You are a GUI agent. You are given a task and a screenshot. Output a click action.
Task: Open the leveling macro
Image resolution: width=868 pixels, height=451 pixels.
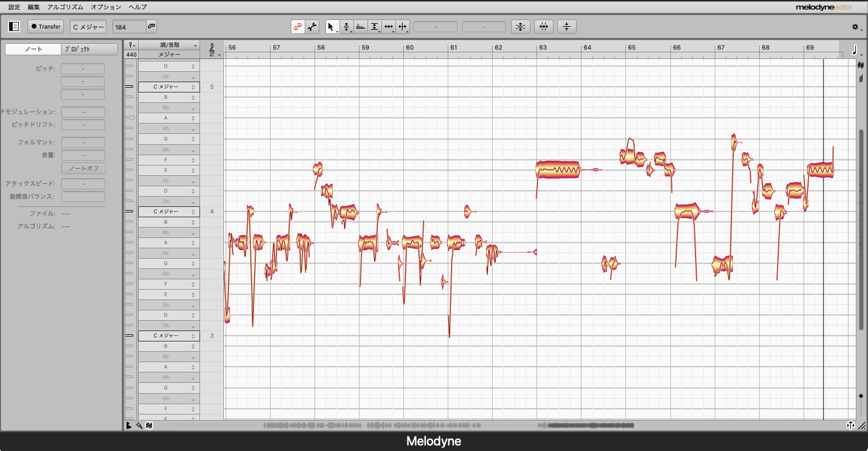tap(566, 27)
